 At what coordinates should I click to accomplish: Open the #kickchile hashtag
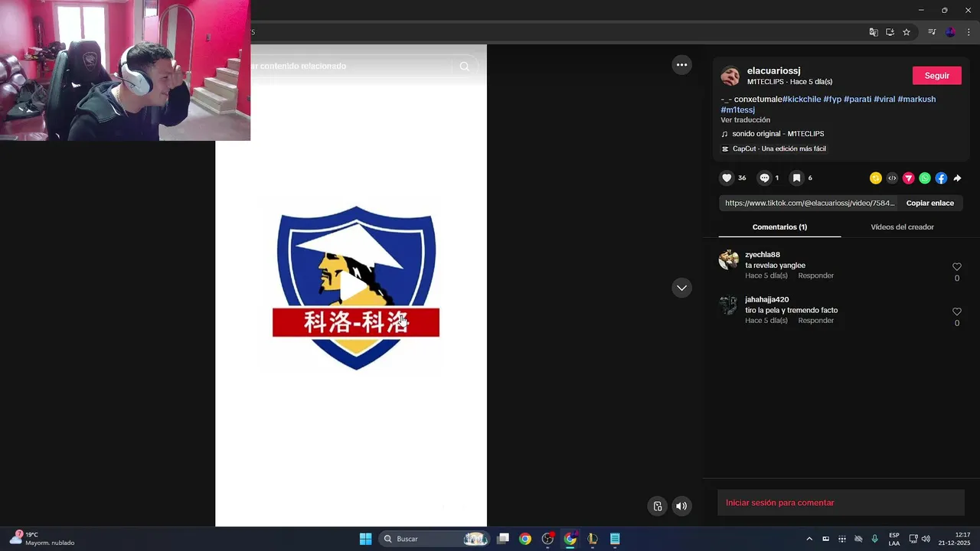[x=801, y=99]
